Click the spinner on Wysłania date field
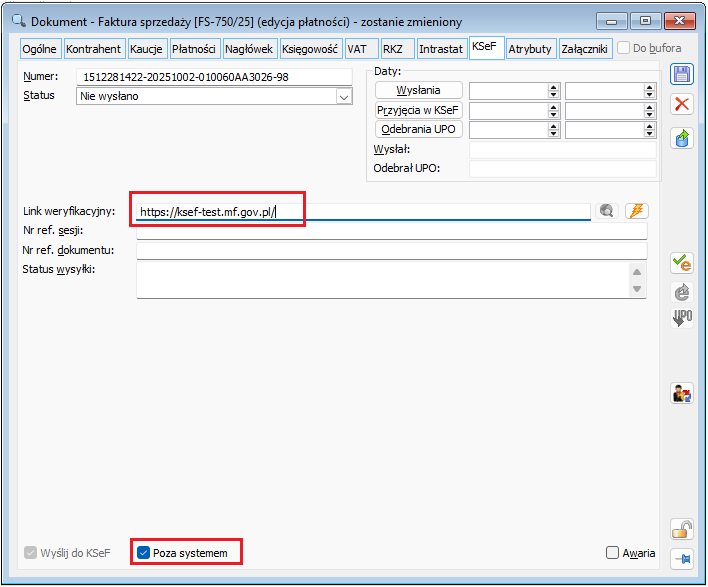This screenshot has height=587, width=708. click(553, 91)
